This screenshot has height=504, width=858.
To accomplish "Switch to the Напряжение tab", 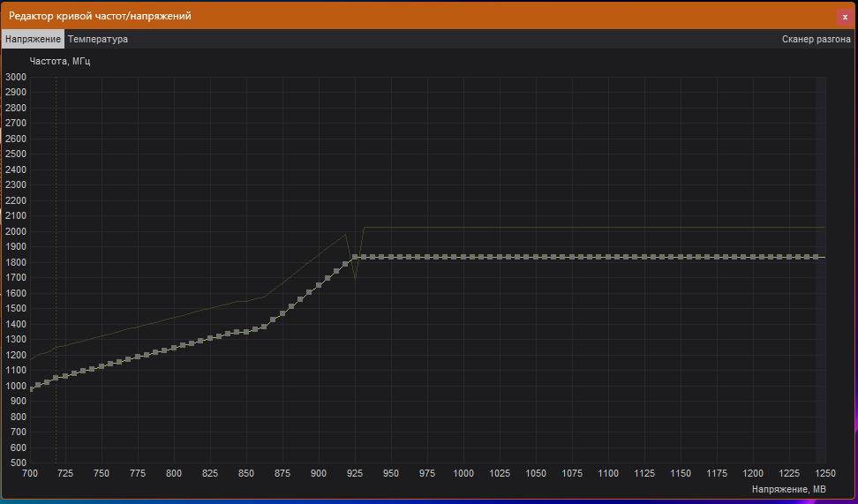I will click(x=33, y=40).
